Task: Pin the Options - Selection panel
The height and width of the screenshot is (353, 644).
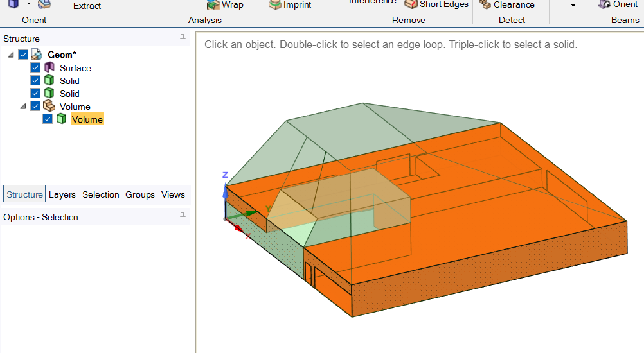Action: (183, 217)
